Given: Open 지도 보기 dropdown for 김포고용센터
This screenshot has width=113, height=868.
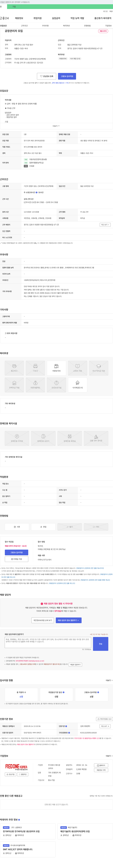Looking at the screenshot, I should (x=105, y=726).
